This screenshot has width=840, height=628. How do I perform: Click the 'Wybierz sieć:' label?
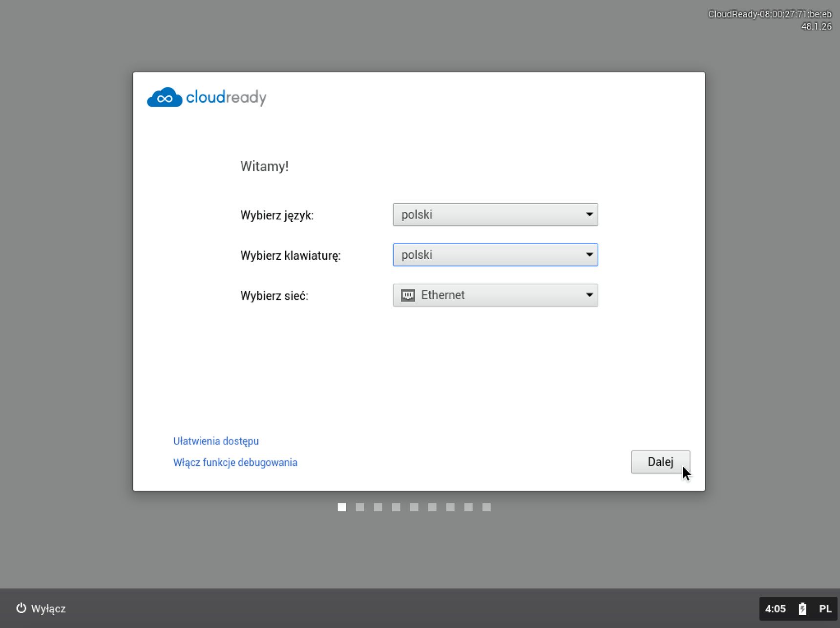pyautogui.click(x=274, y=296)
